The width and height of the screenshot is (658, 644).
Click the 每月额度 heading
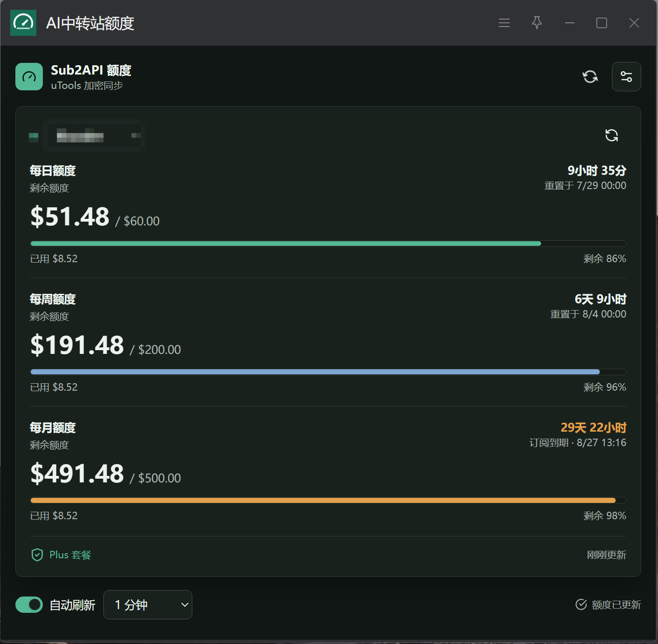pyautogui.click(x=53, y=428)
